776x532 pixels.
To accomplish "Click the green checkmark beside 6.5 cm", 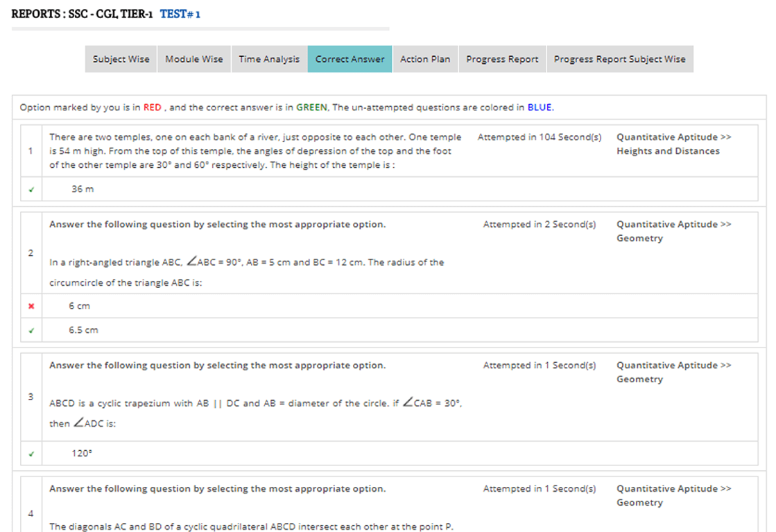I will coord(31,331).
